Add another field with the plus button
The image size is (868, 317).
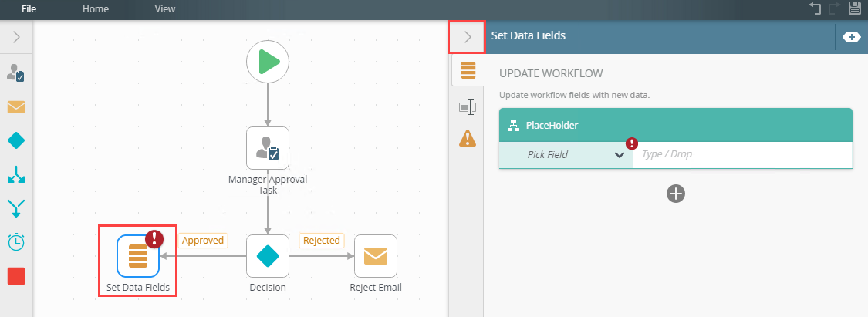676,194
